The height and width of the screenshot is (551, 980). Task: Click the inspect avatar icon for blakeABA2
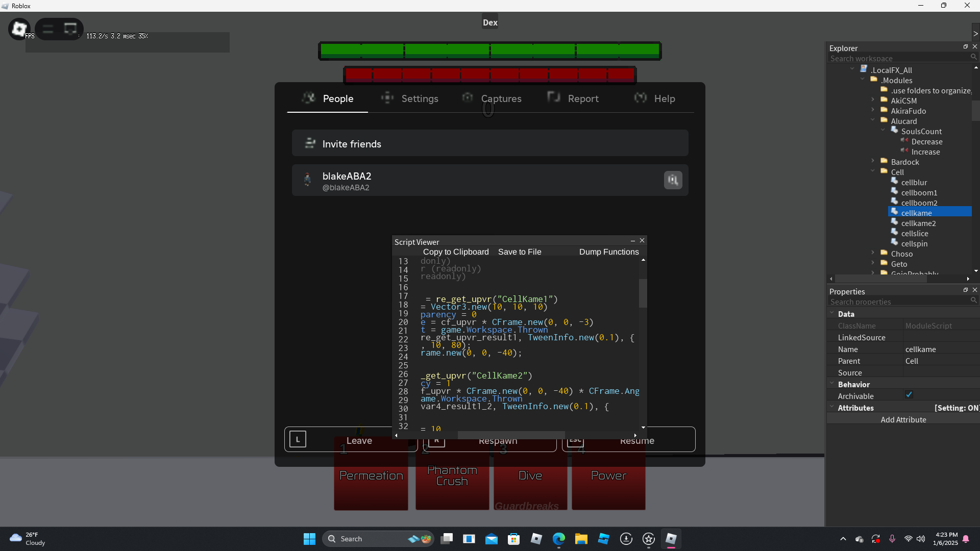pos(673,180)
